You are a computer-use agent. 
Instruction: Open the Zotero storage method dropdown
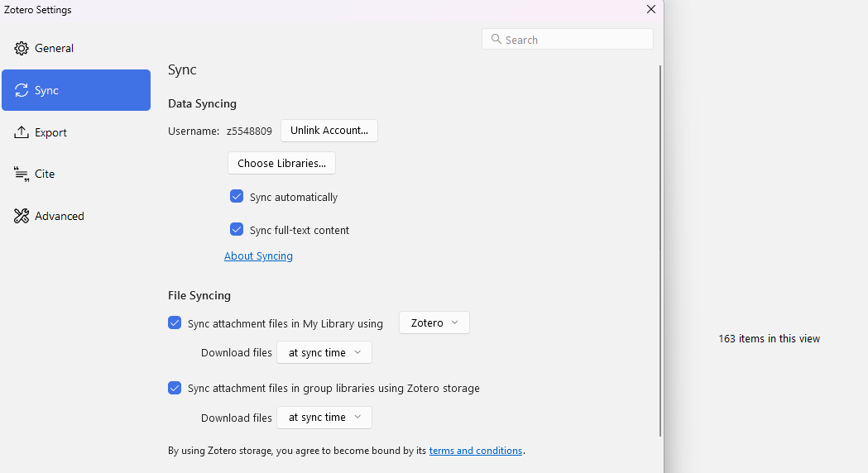[434, 322]
